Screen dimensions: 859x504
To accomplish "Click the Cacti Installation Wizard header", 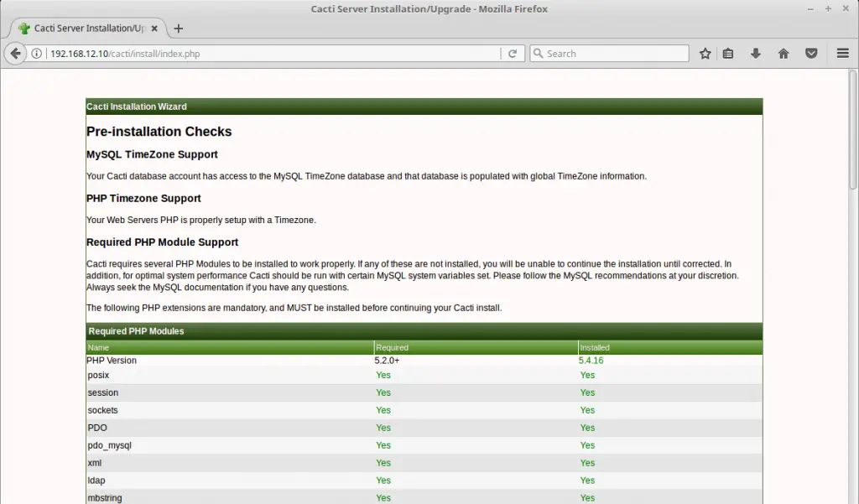I will [x=424, y=107].
